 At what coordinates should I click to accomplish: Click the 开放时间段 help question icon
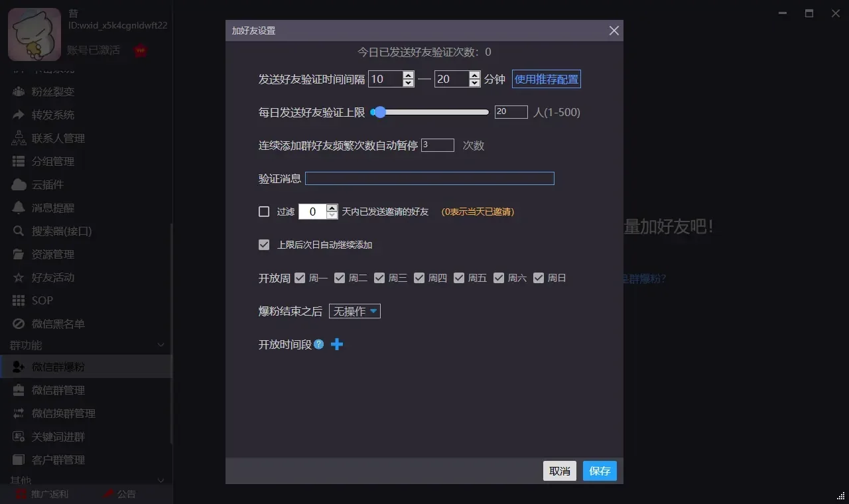pyautogui.click(x=319, y=344)
